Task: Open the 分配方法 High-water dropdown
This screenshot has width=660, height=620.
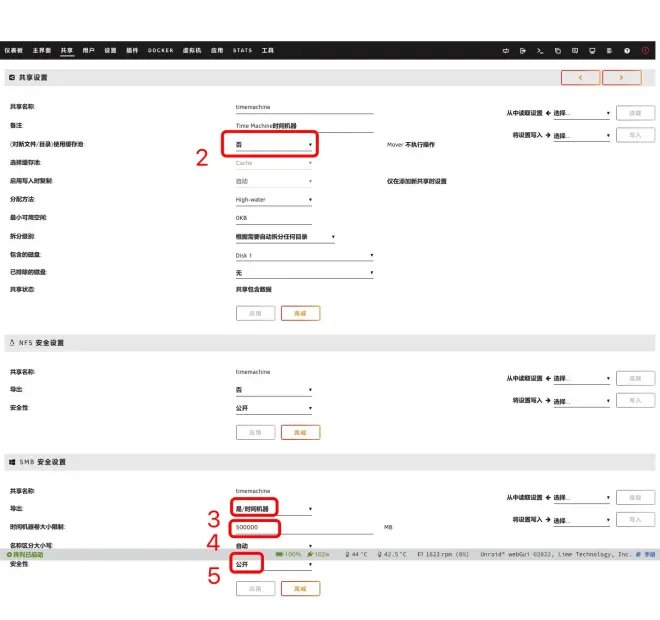Action: 274,200
